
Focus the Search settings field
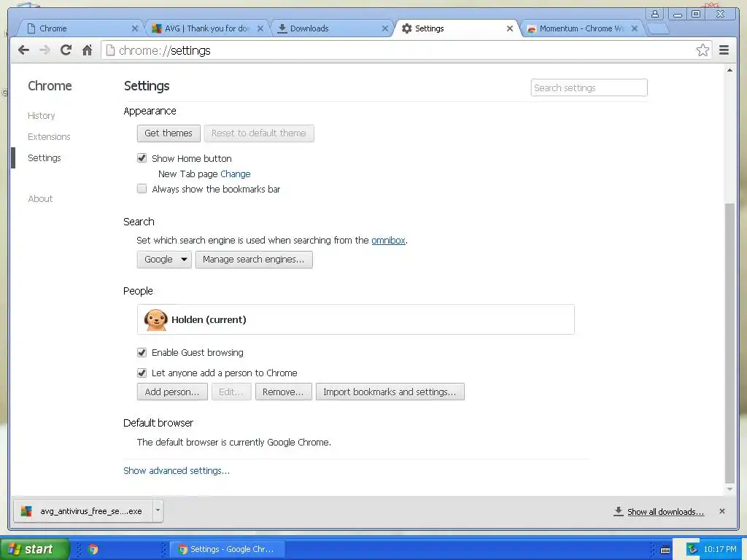(589, 87)
